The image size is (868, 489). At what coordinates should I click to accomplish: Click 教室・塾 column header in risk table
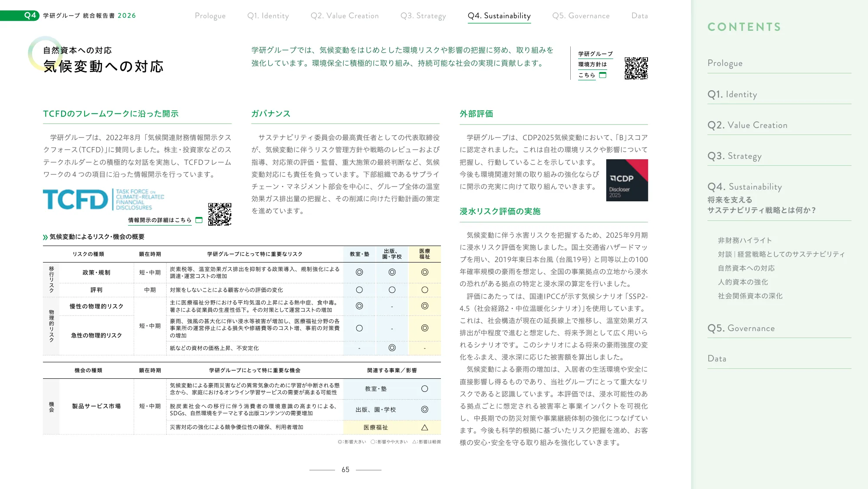[359, 254]
